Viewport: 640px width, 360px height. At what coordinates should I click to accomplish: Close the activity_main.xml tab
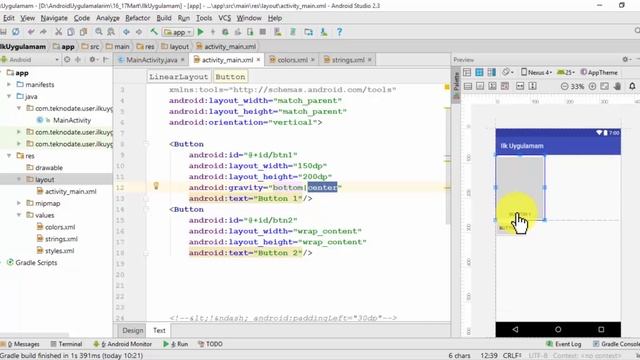tap(258, 60)
